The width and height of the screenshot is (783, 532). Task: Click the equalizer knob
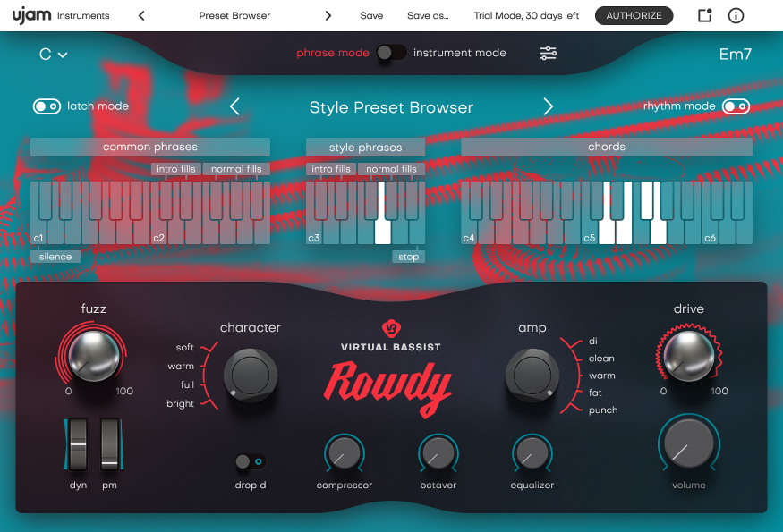click(532, 453)
